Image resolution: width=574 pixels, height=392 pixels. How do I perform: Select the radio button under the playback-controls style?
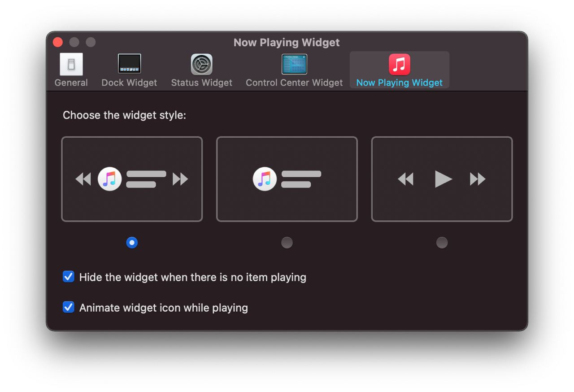pyautogui.click(x=442, y=243)
